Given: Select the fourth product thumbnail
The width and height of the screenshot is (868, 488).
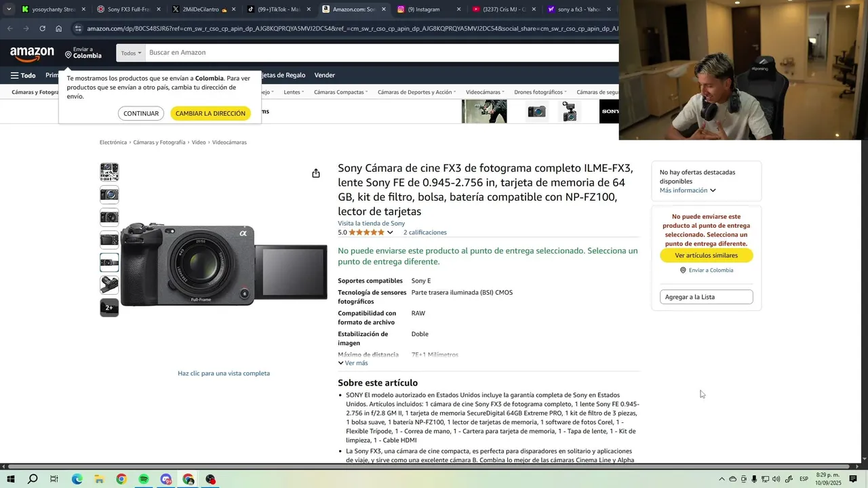Looking at the screenshot, I should click(x=109, y=240).
